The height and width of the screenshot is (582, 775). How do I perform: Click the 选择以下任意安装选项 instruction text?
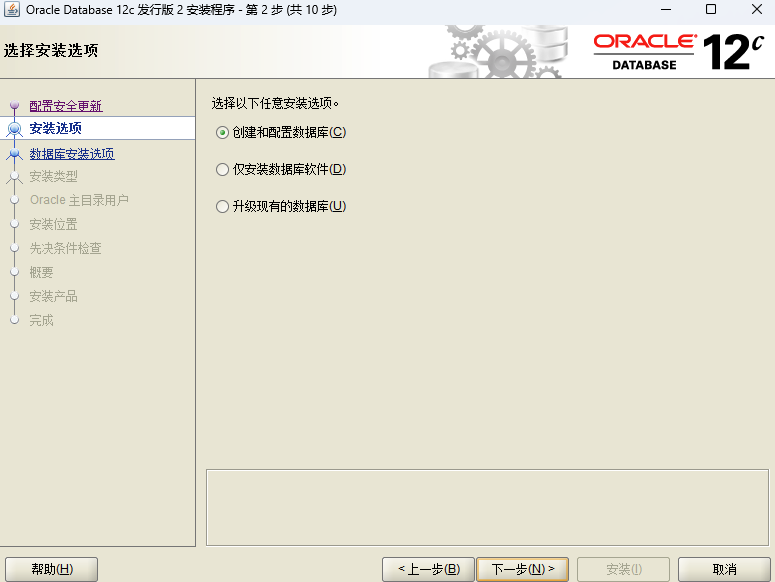[x=275, y=103]
